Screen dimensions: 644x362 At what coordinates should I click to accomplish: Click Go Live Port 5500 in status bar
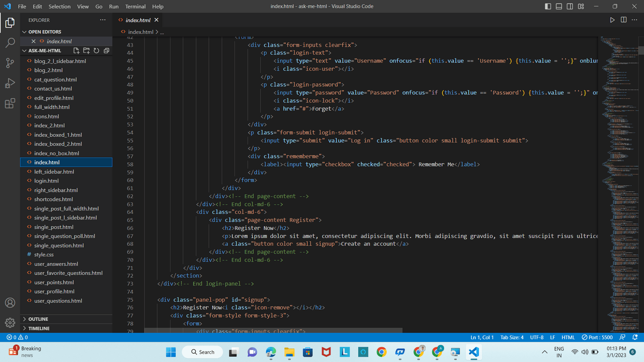tap(597, 337)
